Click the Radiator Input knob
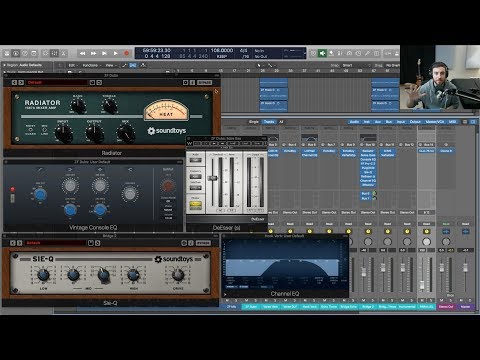 tap(63, 133)
